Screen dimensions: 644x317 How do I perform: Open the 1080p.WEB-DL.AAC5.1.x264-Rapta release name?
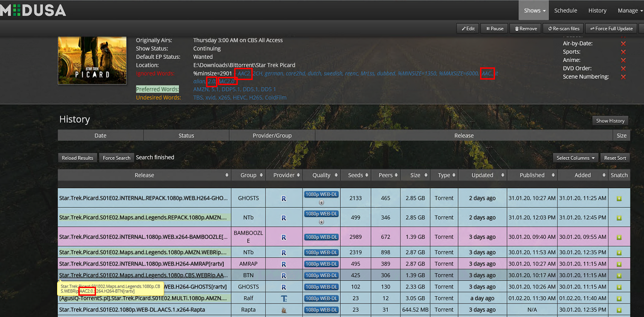132,310
